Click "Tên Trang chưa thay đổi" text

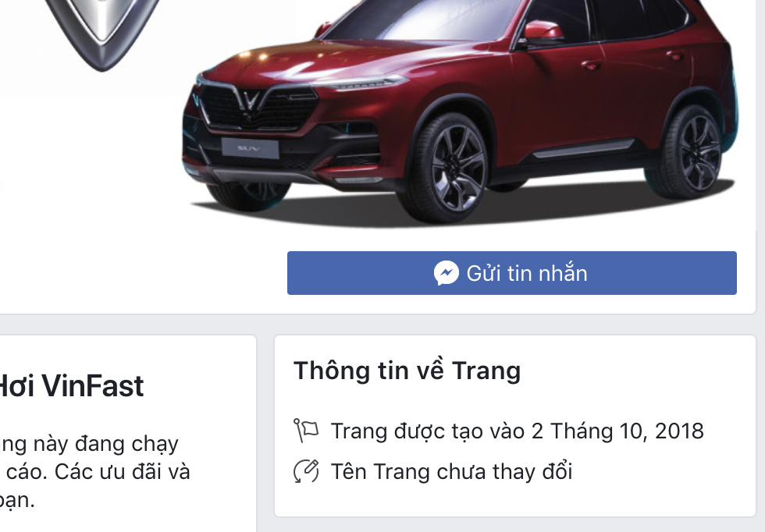click(452, 472)
